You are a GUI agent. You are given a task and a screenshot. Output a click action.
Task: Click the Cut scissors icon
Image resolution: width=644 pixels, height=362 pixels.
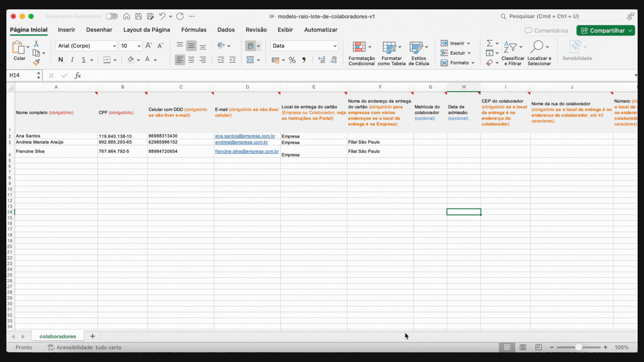coord(36,44)
